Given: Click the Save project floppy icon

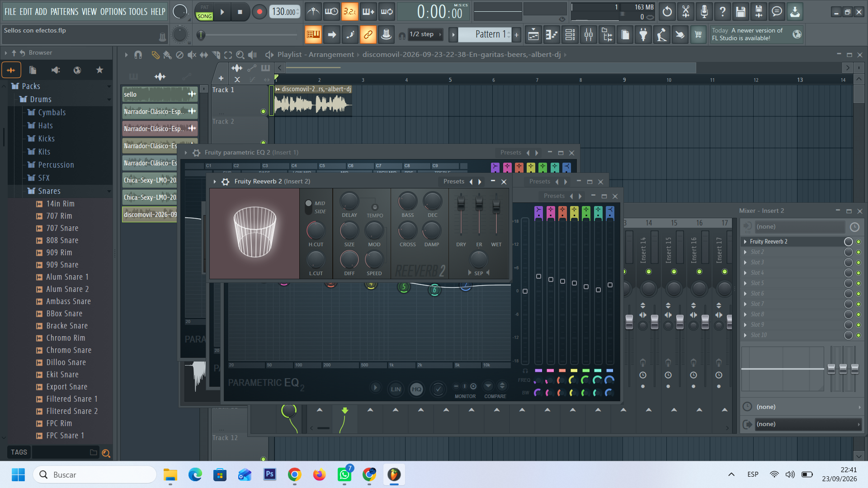Looking at the screenshot, I should pyautogui.click(x=740, y=12).
